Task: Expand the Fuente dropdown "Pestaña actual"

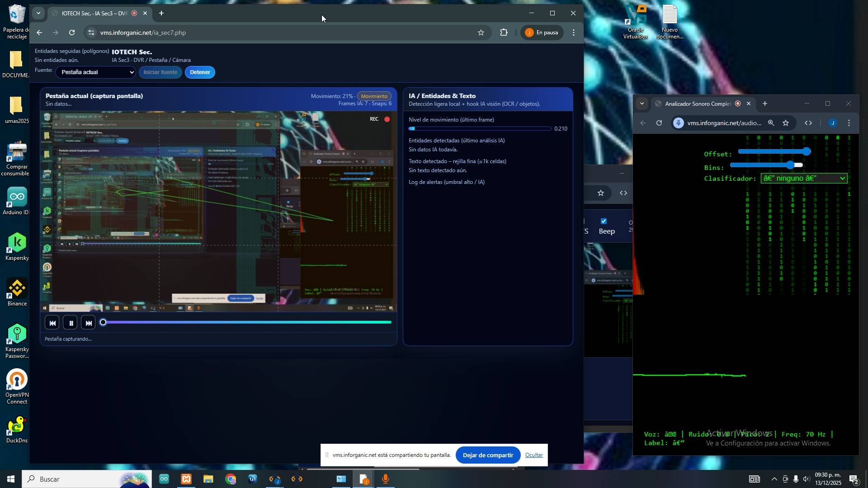Action: coord(95,72)
